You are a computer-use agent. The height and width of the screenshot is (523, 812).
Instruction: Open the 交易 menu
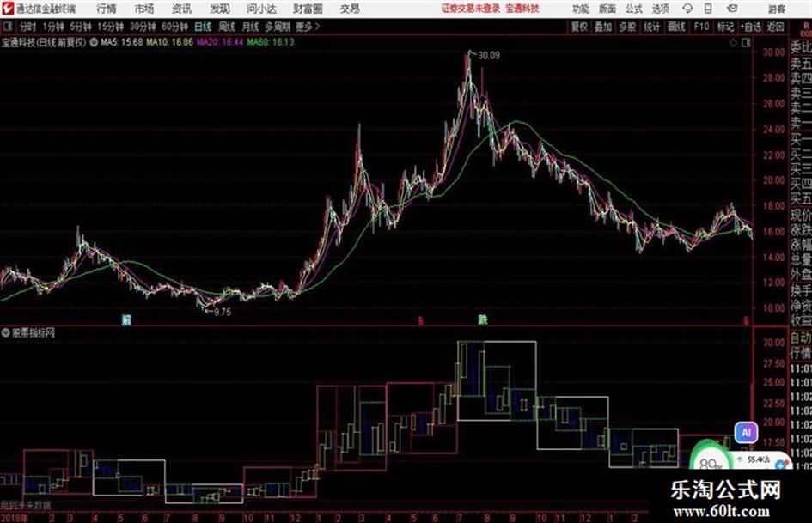[x=350, y=9]
